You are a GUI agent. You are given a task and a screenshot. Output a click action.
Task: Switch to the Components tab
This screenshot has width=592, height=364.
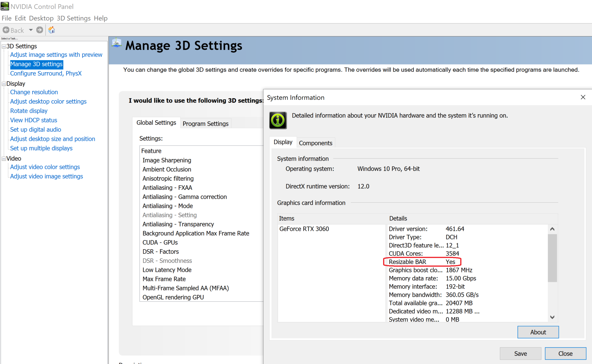pyautogui.click(x=315, y=143)
